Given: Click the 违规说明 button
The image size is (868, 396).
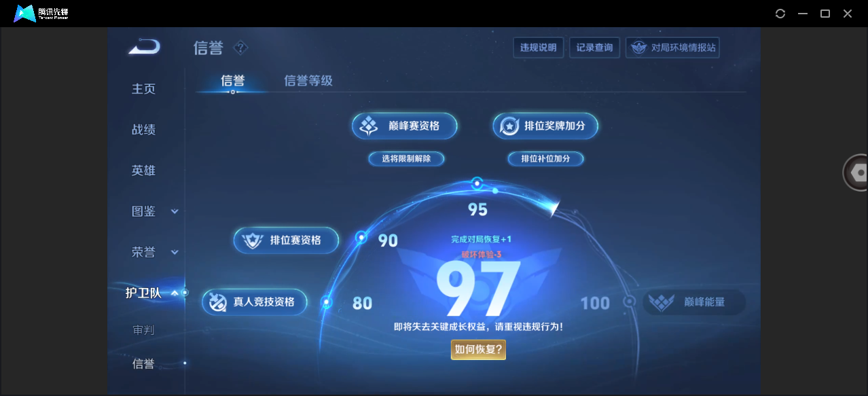Looking at the screenshot, I should coord(539,48).
